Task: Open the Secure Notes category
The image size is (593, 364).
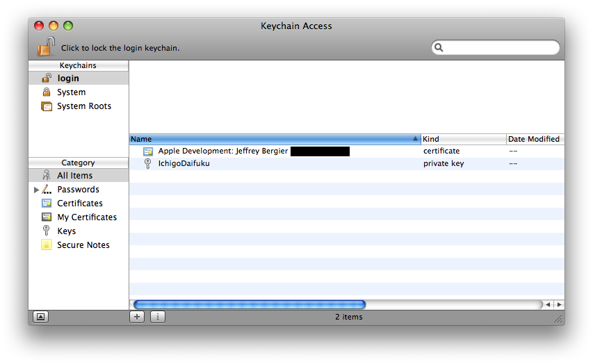Action: [83, 245]
